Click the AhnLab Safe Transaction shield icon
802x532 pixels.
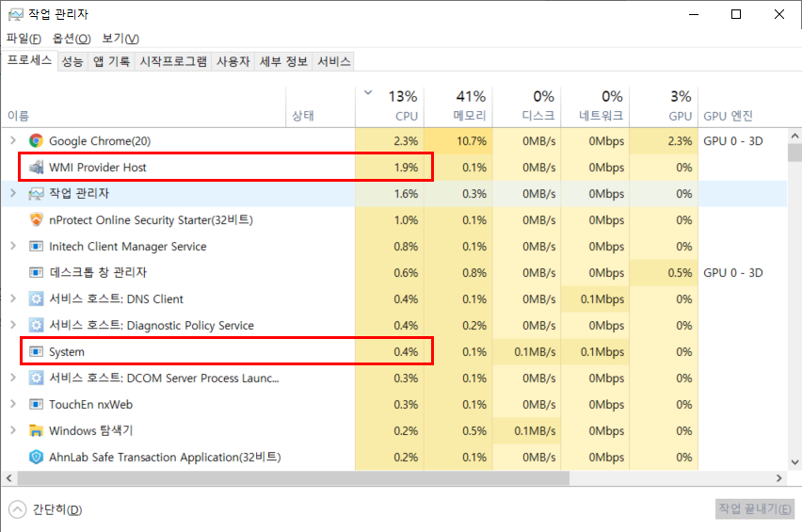pyautogui.click(x=36, y=457)
